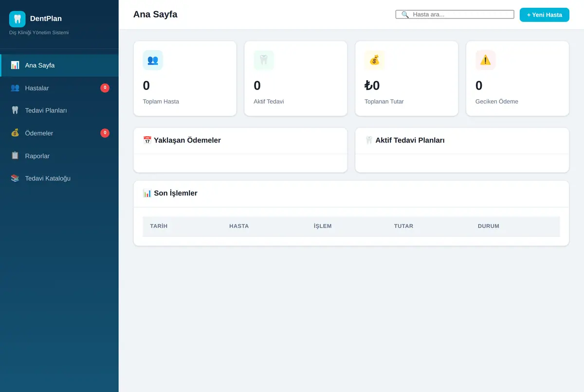Screen dimensions: 584x392
Task: Click the red count badge on Ödemeler
Action: [105, 133]
